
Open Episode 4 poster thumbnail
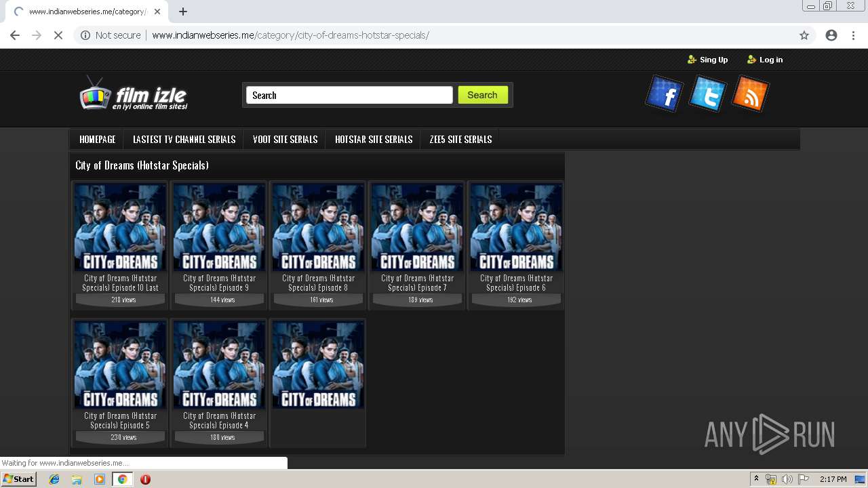219,365
